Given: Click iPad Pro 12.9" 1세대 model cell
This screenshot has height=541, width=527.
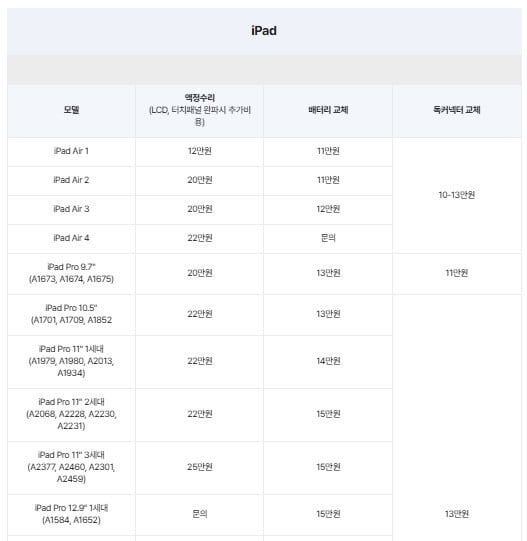Looking at the screenshot, I should pyautogui.click(x=71, y=514).
